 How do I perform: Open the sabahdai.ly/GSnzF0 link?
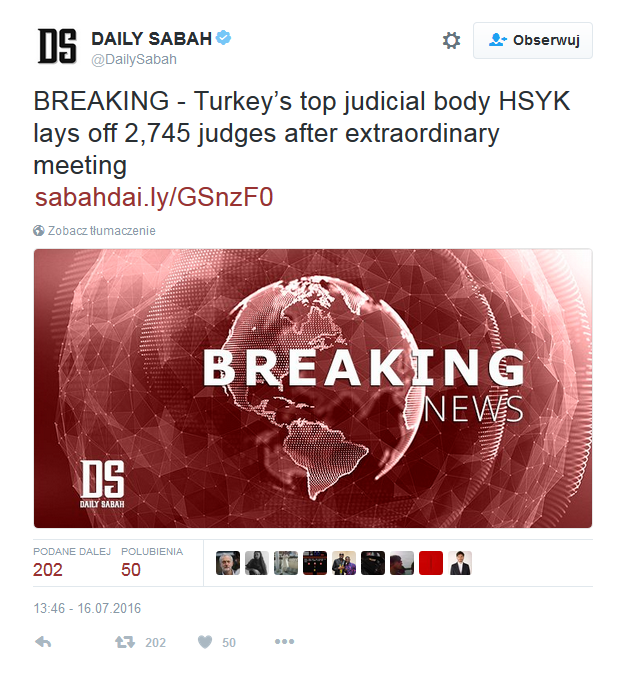coord(154,197)
